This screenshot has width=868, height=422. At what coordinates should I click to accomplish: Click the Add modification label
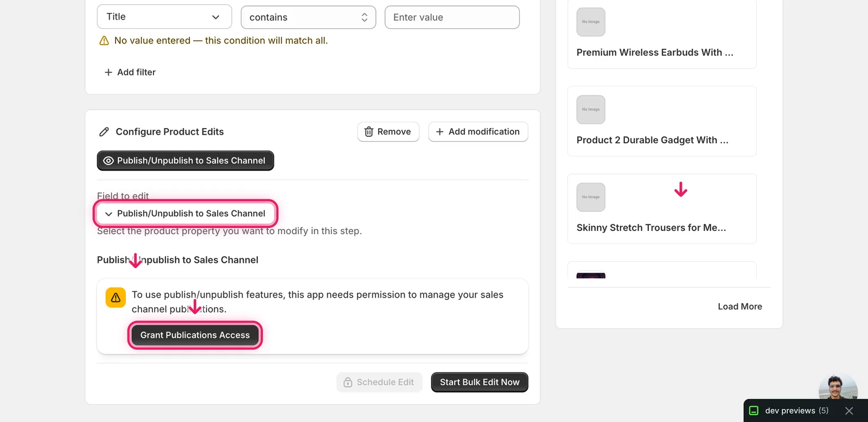coord(484,131)
